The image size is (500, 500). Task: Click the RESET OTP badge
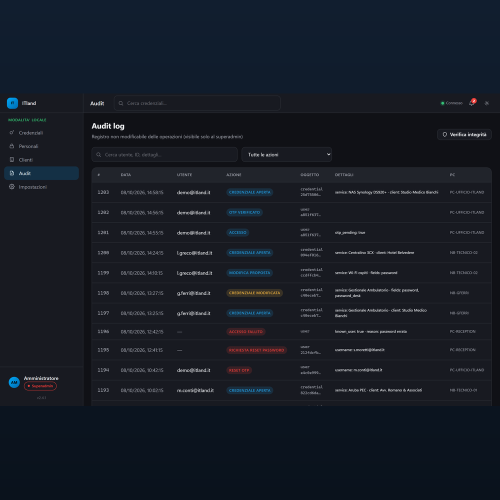tap(239, 370)
